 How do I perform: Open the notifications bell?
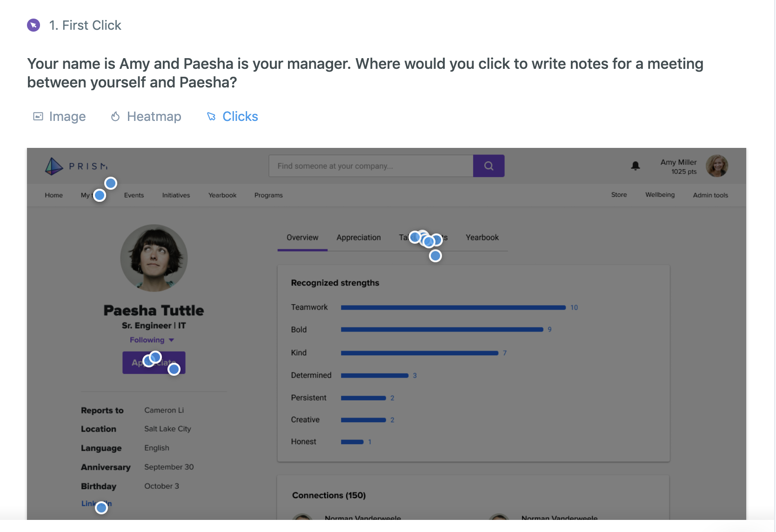click(636, 166)
